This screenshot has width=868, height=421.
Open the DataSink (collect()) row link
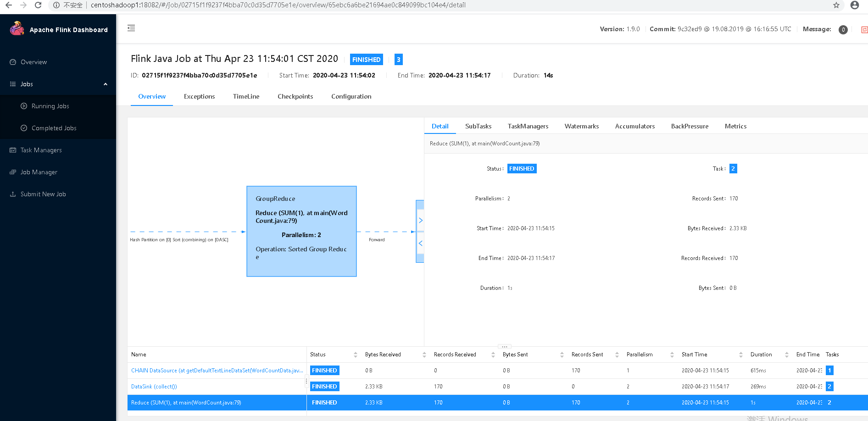tap(154, 387)
